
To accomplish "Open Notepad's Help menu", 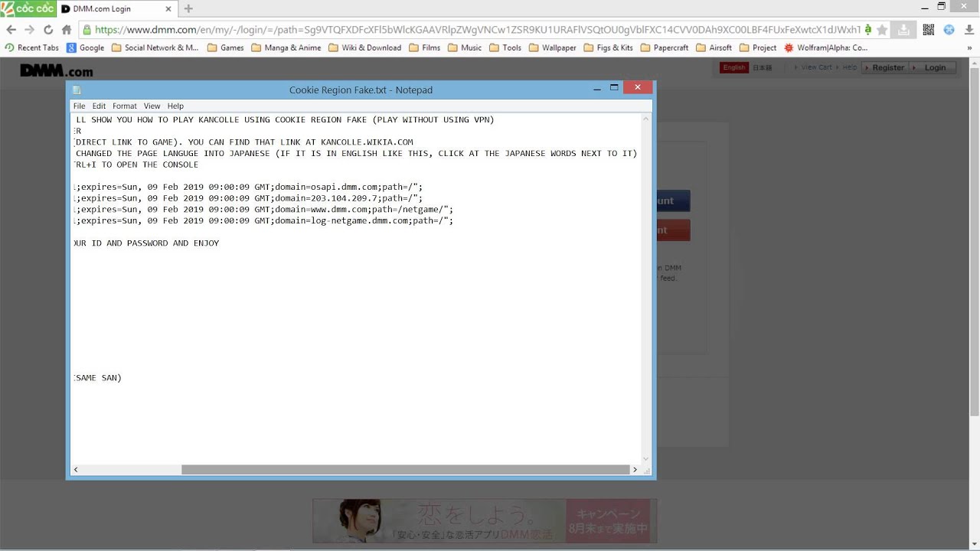I will (175, 106).
